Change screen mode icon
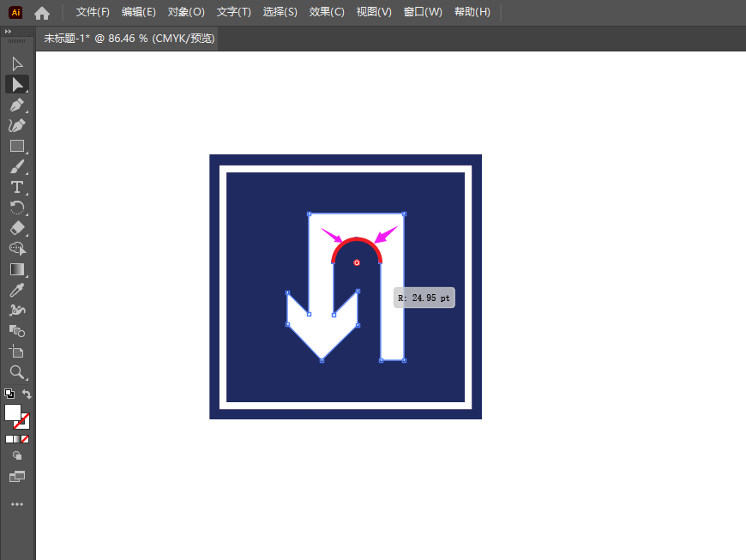The image size is (746, 560). point(17,476)
